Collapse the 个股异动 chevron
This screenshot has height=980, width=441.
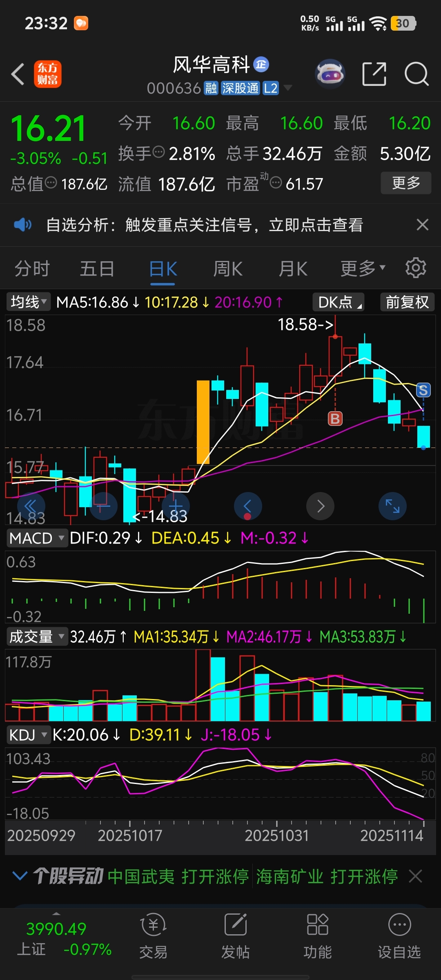click(20, 875)
